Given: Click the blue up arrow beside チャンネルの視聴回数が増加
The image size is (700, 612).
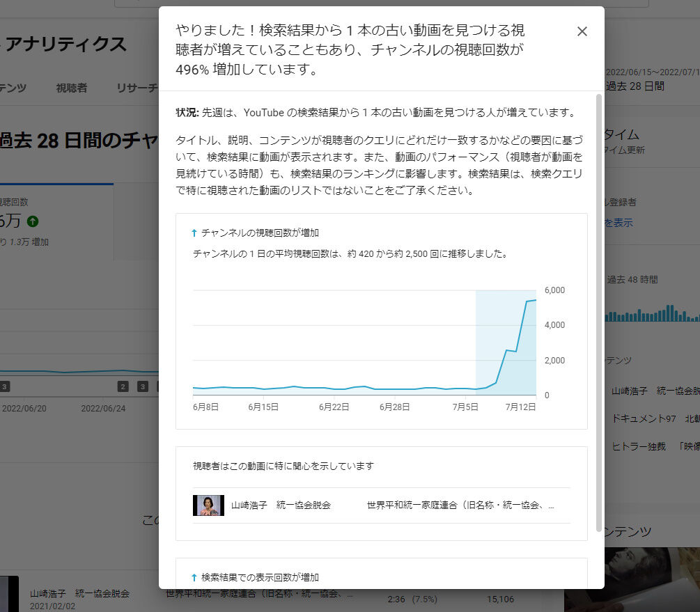Looking at the screenshot, I should pos(194,233).
